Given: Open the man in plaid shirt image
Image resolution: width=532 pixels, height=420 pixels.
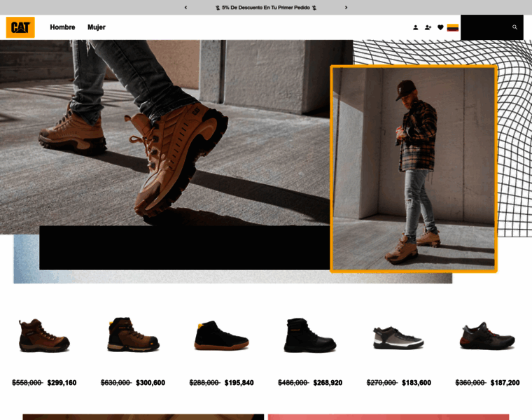Looking at the screenshot, I should (x=414, y=169).
